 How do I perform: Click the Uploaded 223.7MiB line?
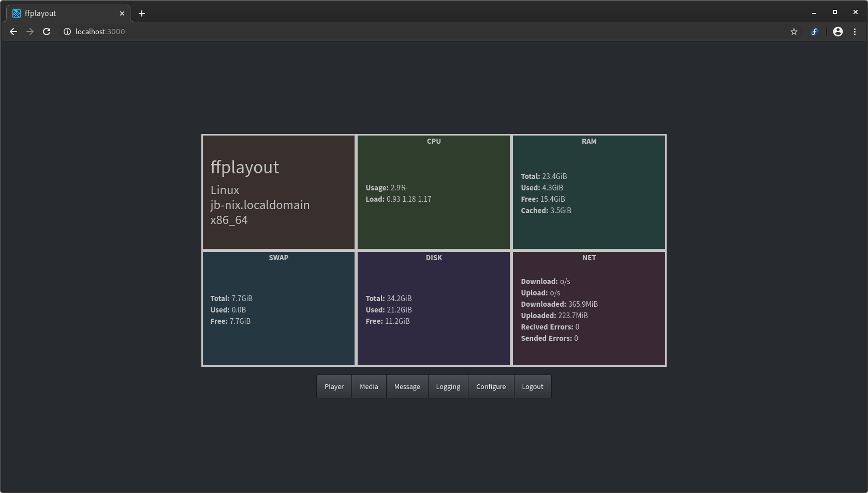(x=554, y=316)
